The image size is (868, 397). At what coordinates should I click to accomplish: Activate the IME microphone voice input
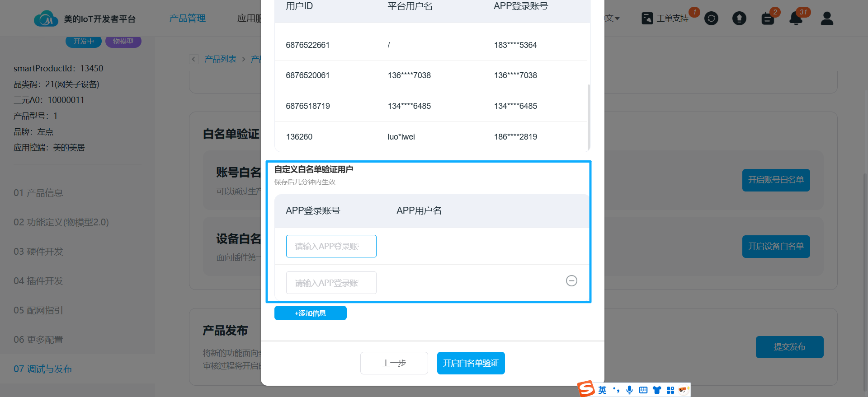[x=629, y=390]
